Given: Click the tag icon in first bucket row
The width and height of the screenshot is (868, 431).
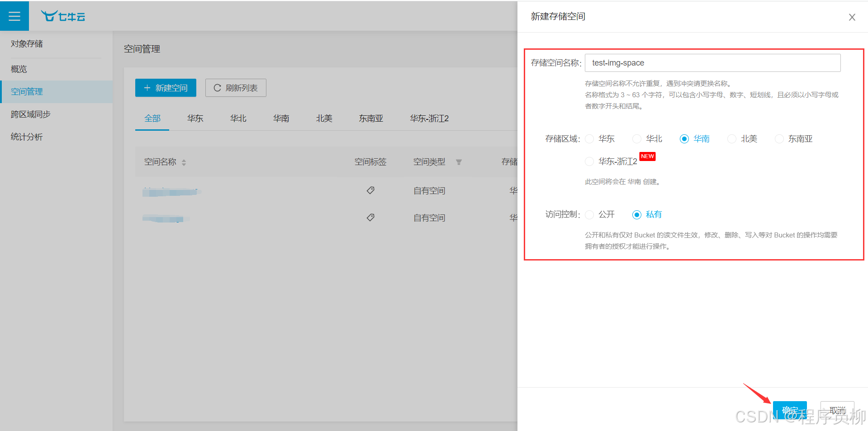Looking at the screenshot, I should tap(370, 190).
